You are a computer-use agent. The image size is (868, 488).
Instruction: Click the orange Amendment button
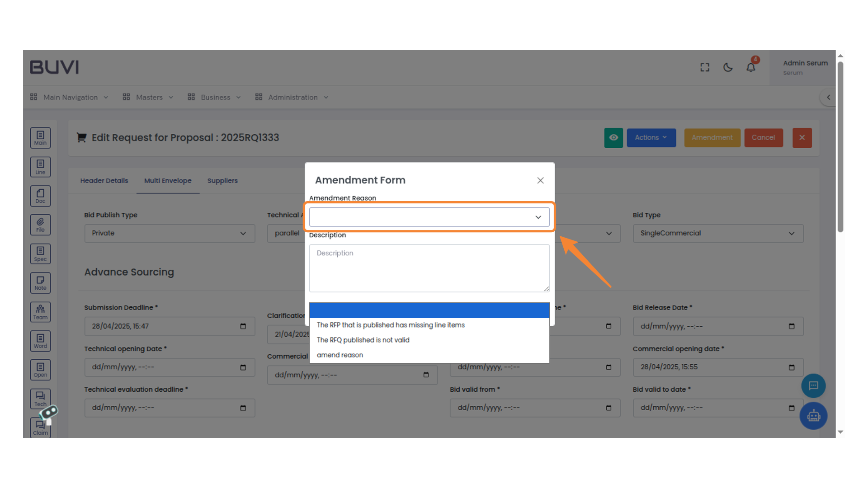coord(712,138)
